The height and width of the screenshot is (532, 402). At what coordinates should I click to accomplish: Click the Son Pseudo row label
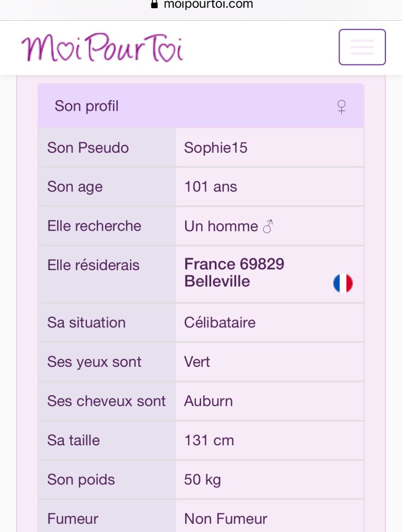(x=88, y=148)
